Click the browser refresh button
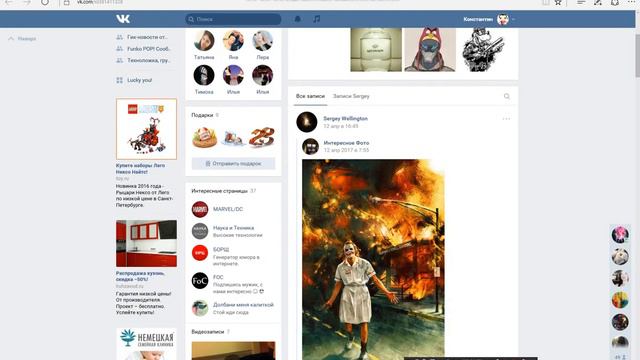This screenshot has height=360, width=640. point(45,2)
